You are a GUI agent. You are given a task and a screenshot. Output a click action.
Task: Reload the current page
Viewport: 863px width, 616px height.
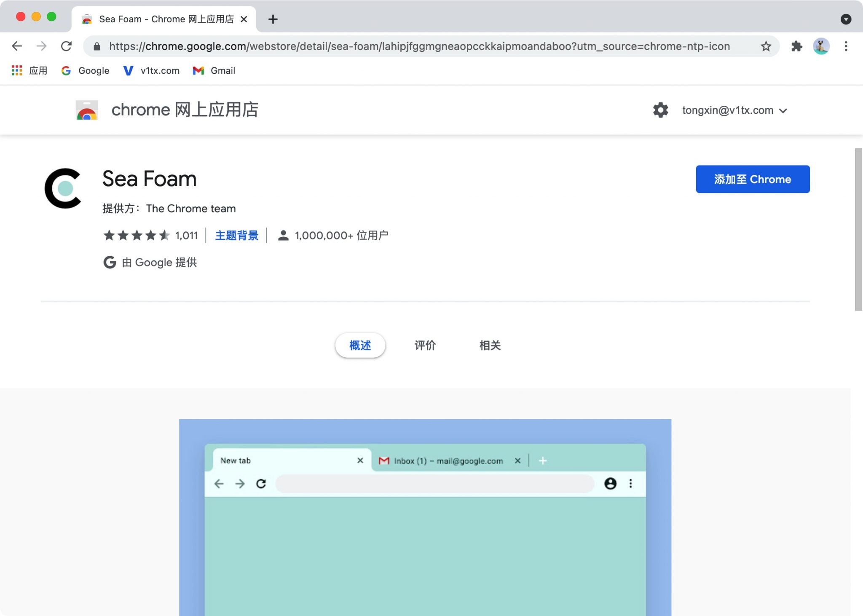[67, 46]
